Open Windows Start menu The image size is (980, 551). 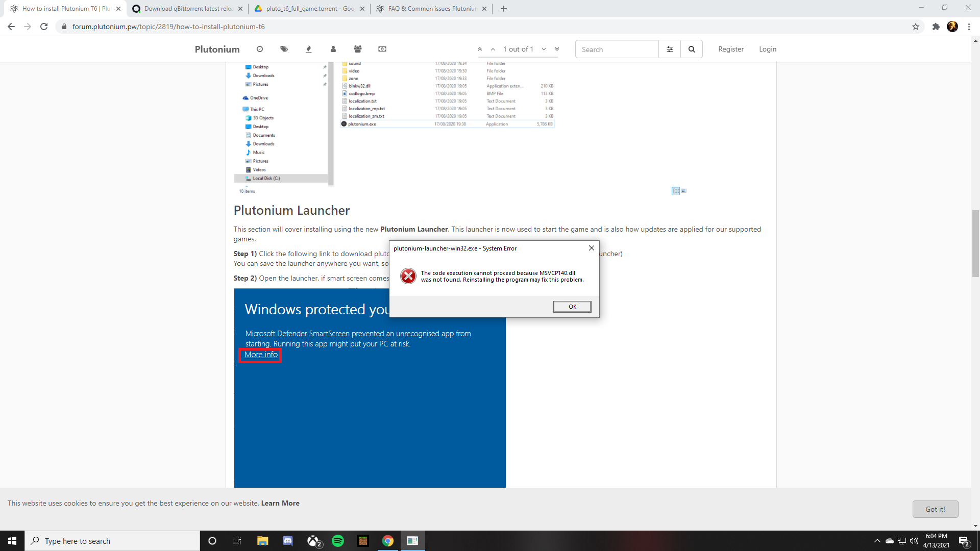(12, 541)
